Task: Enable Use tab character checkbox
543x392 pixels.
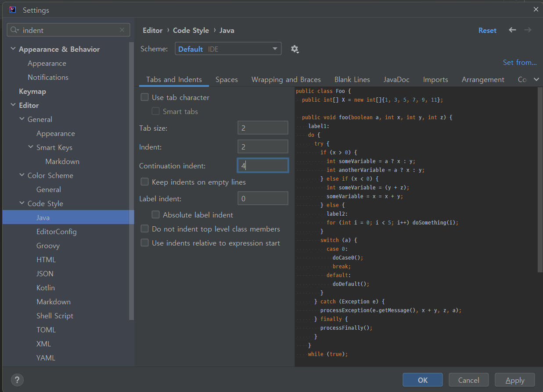Action: (x=144, y=97)
